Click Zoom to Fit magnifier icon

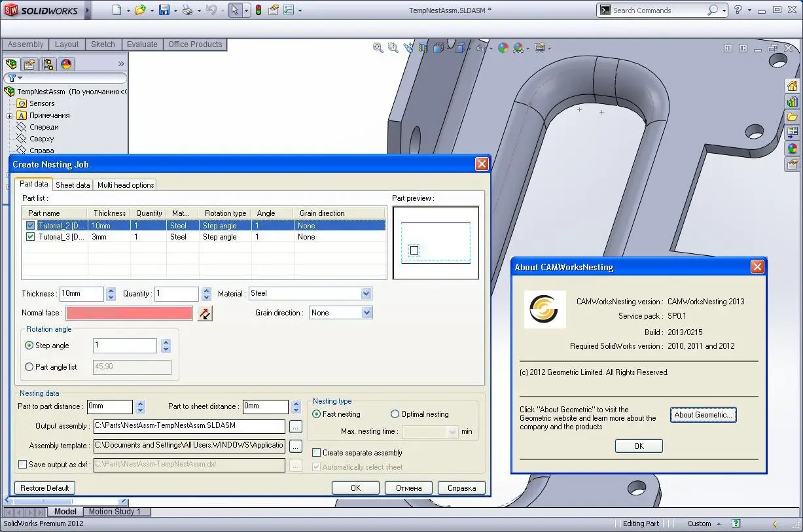coord(378,48)
